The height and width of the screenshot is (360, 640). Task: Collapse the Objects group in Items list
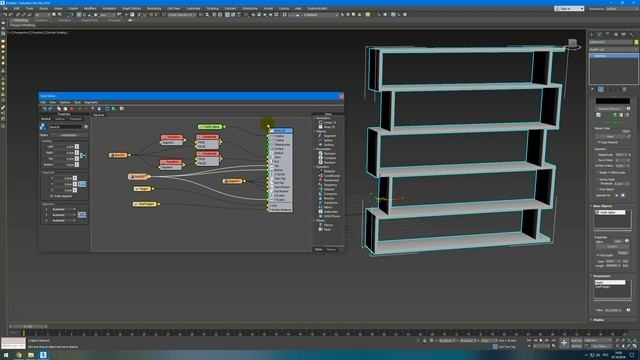(x=314, y=131)
